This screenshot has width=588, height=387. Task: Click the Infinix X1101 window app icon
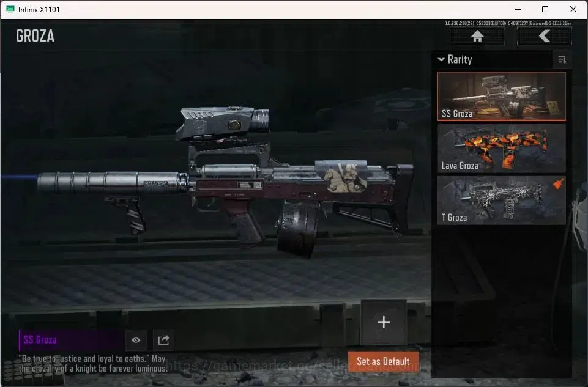(x=10, y=9)
